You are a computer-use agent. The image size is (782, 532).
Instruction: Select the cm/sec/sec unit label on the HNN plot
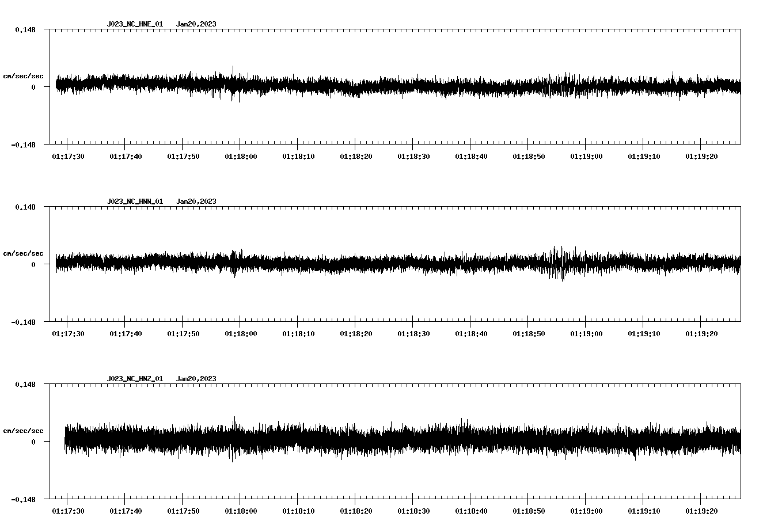click(x=24, y=253)
